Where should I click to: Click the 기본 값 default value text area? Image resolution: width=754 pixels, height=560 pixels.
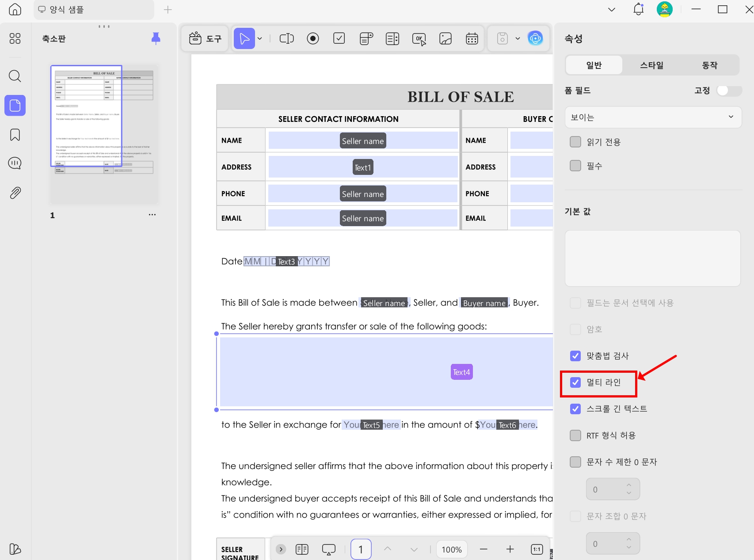pos(652,258)
